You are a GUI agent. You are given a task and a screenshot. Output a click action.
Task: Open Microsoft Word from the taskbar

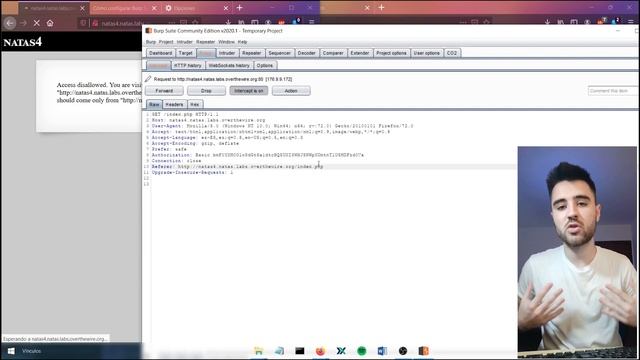(382, 351)
